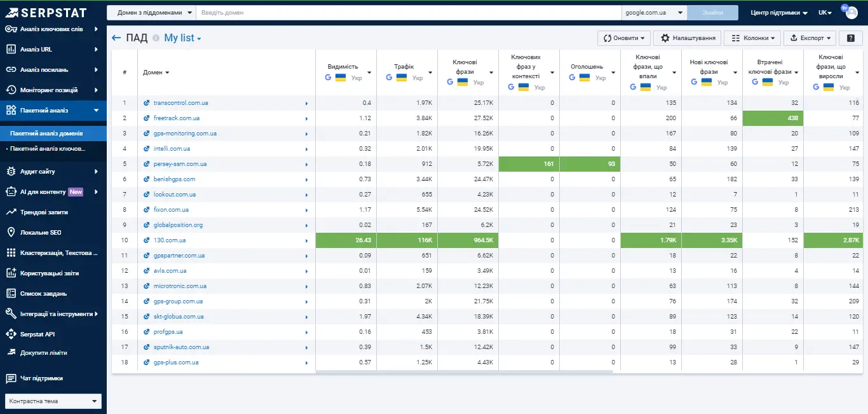Open the Домен з піддоменами dropdown

151,13
